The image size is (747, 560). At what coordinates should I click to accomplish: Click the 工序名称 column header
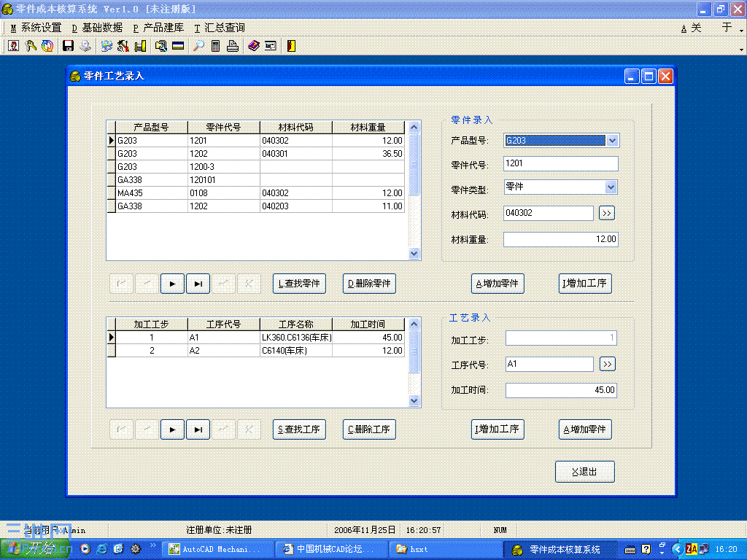296,324
